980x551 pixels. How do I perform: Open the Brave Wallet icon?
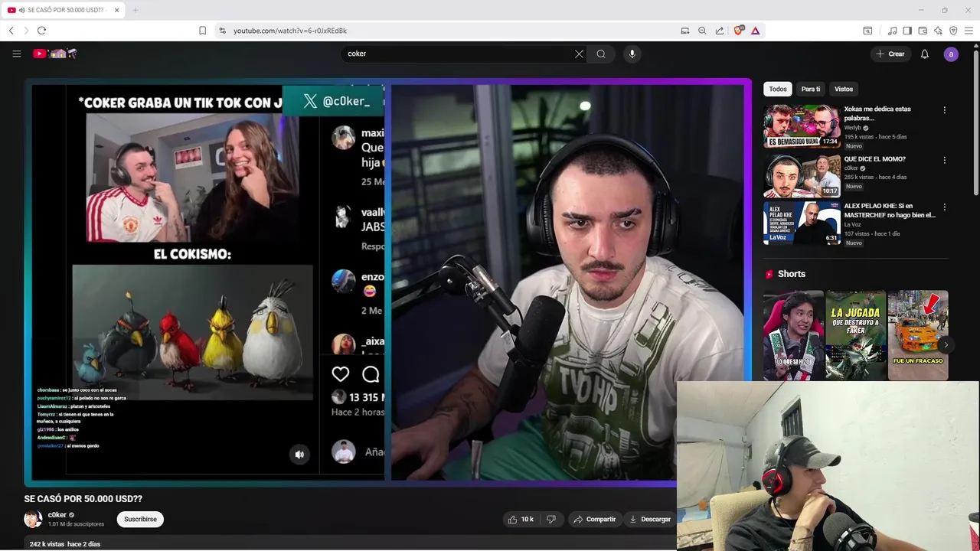[x=923, y=31]
